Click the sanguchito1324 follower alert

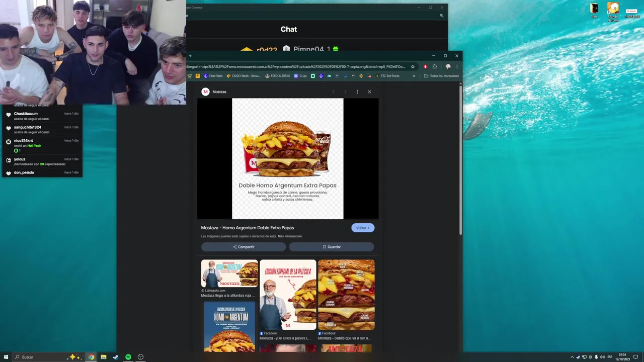coord(42,130)
